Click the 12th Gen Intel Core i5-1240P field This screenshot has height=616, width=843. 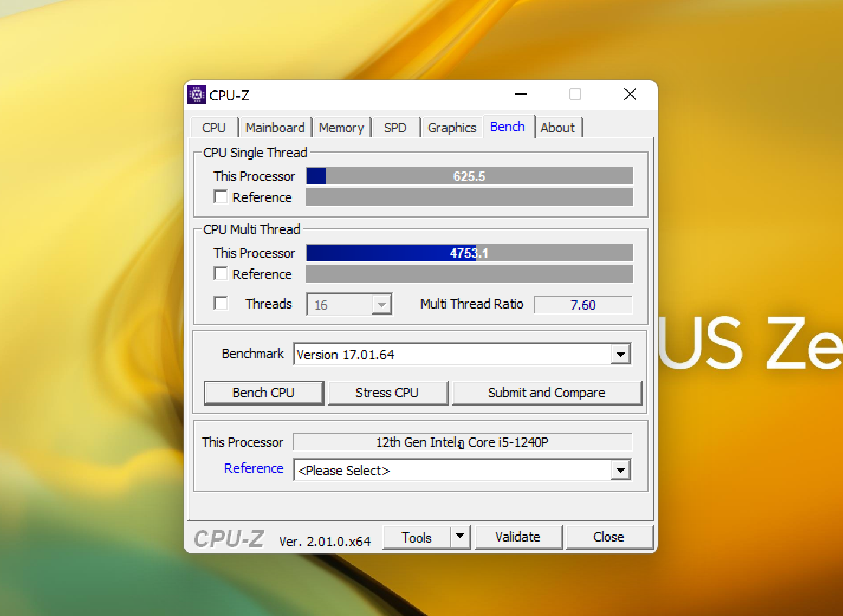[462, 442]
